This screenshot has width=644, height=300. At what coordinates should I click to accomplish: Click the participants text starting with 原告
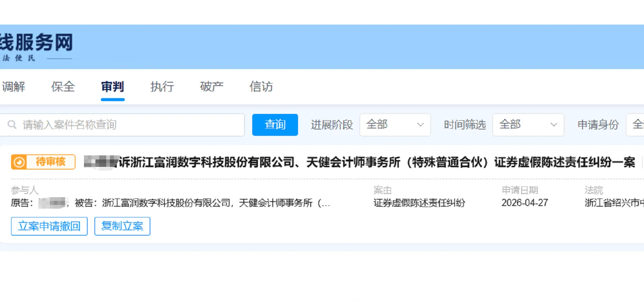coord(171,203)
